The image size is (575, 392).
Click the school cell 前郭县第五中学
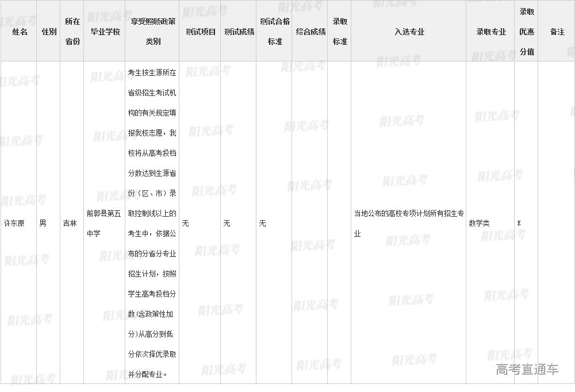pos(103,223)
